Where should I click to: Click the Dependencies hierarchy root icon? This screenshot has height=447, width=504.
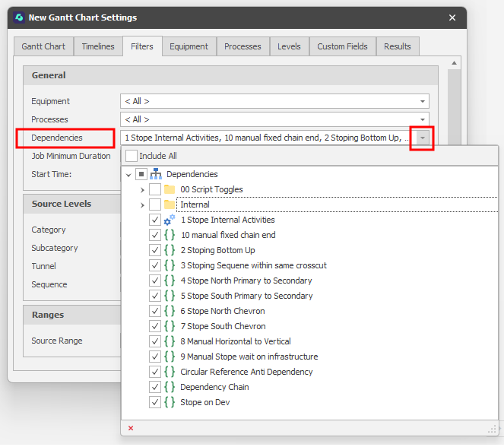pos(156,175)
